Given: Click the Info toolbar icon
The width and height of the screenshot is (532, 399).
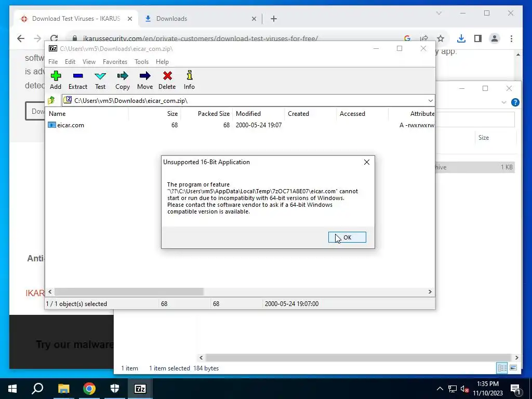Looking at the screenshot, I should [x=189, y=75].
